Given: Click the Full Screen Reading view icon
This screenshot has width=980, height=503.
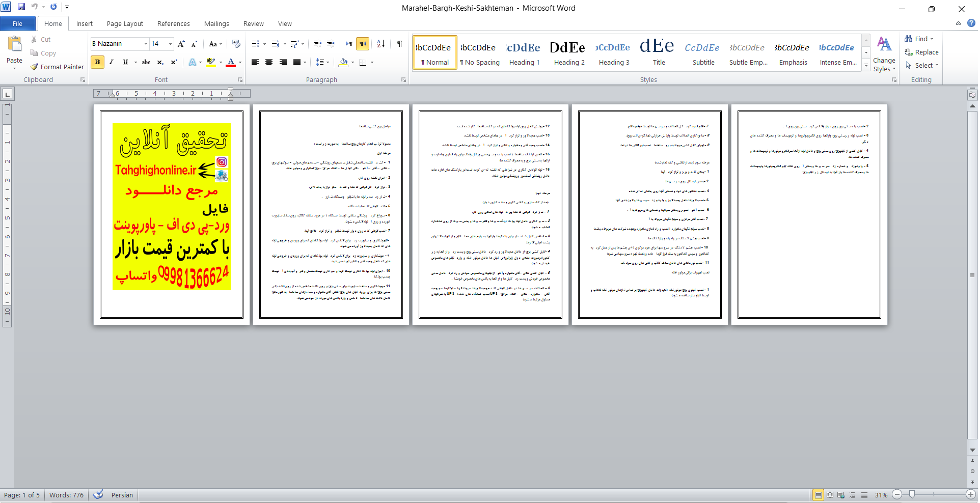Looking at the screenshot, I should 830,495.
